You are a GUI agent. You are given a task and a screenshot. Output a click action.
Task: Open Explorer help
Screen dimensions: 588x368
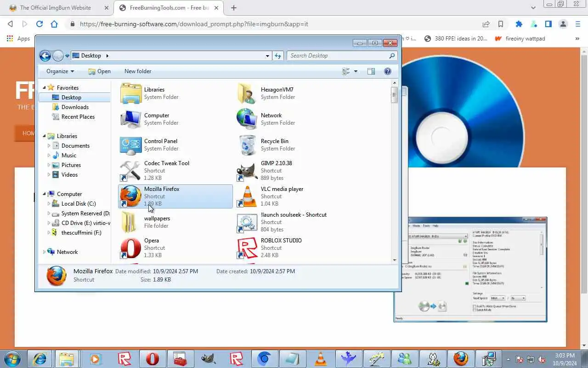[x=387, y=71]
